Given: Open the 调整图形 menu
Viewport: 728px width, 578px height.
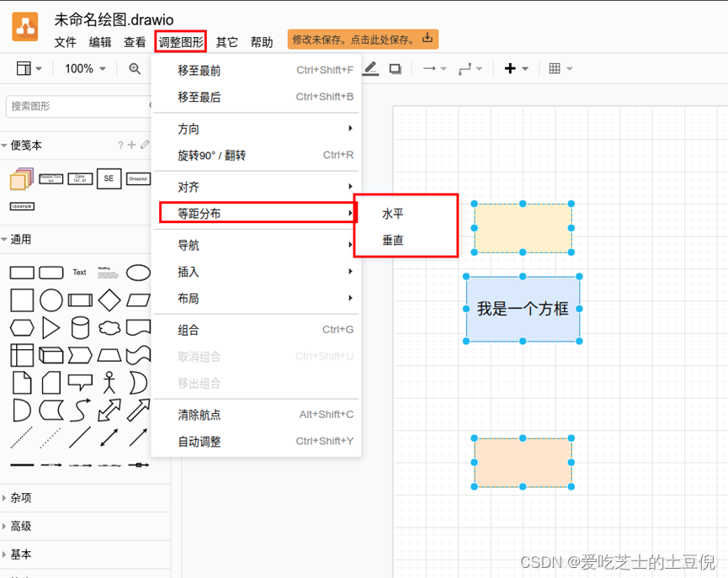Looking at the screenshot, I should [x=181, y=42].
